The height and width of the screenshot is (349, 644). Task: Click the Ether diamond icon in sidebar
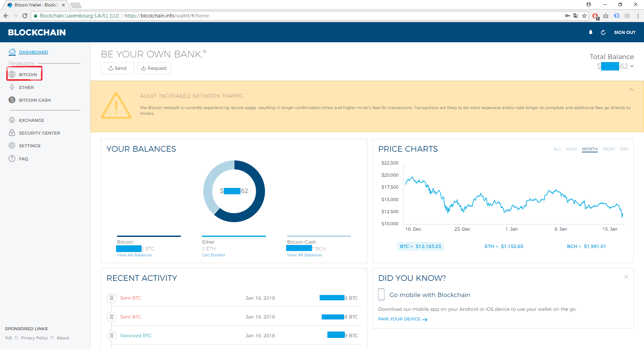(x=12, y=87)
